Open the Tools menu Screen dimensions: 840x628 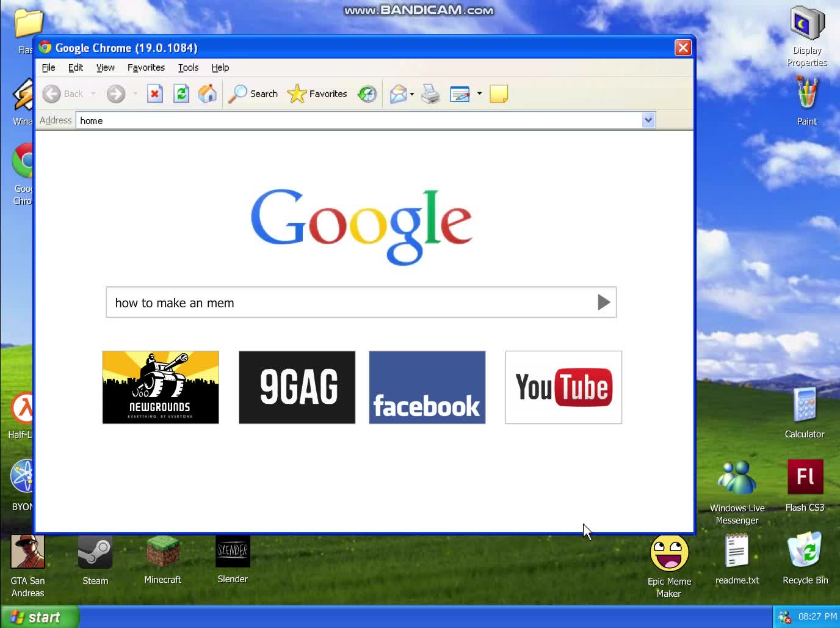coord(188,68)
